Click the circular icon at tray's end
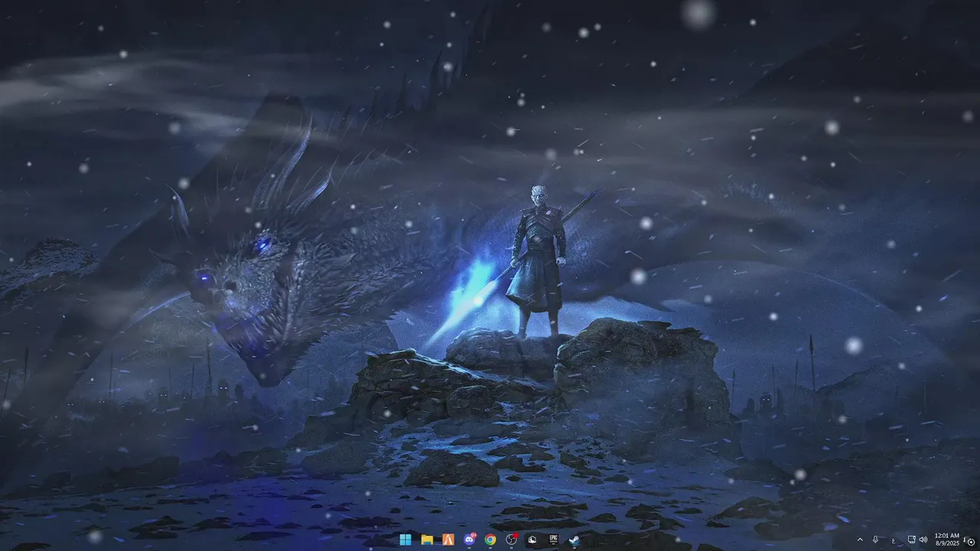The image size is (980, 551). (x=971, y=542)
